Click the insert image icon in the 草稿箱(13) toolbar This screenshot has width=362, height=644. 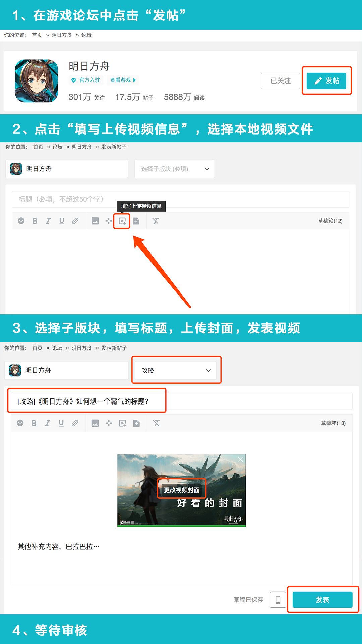click(95, 423)
